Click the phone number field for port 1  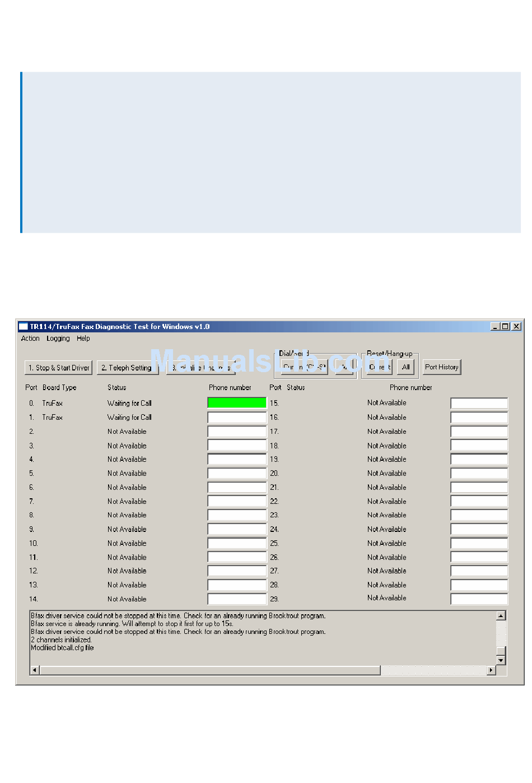(x=237, y=417)
